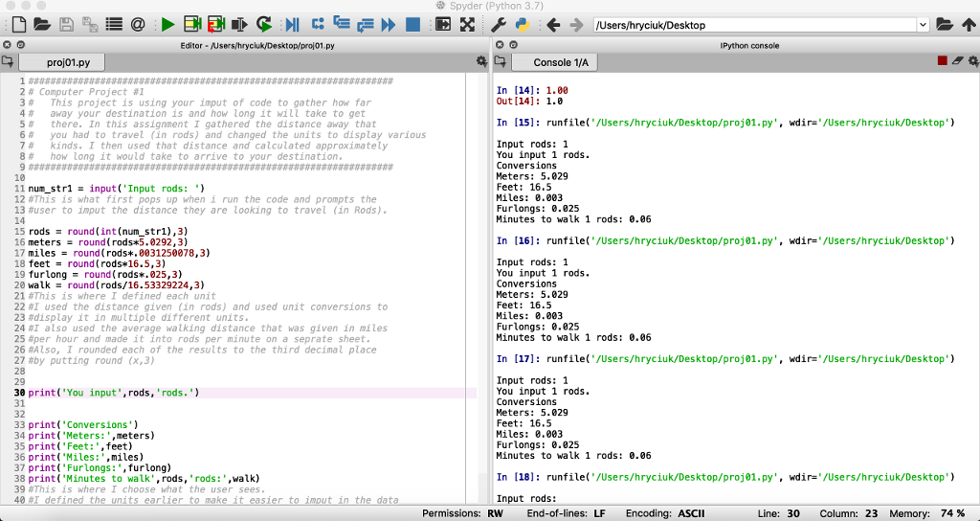Open the editor file browse tabs button

click(x=8, y=61)
